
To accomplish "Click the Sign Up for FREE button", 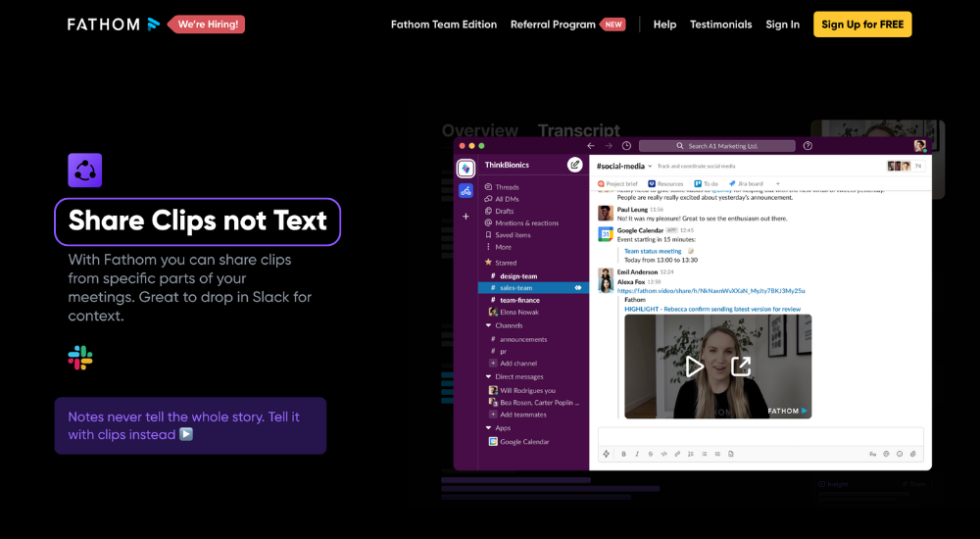I will pyautogui.click(x=862, y=24).
